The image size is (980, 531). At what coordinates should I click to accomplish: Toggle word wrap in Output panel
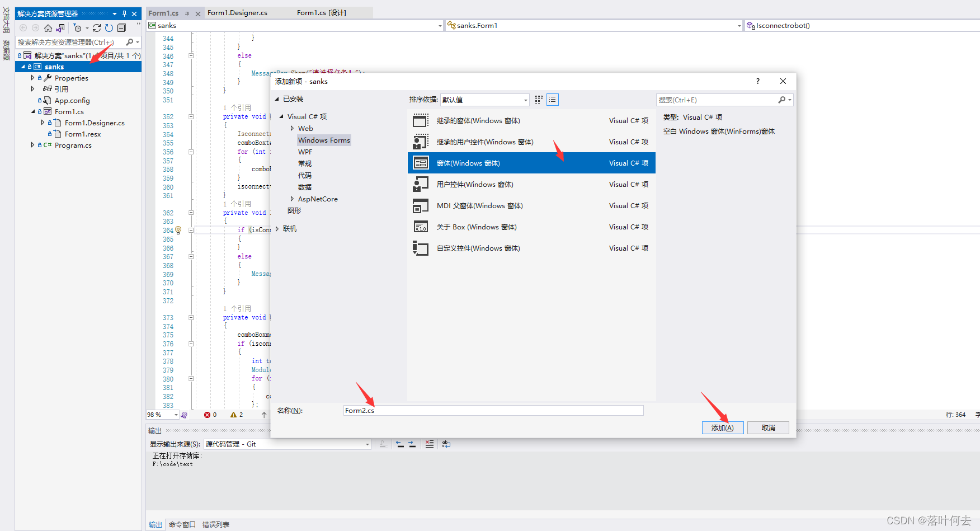(446, 444)
